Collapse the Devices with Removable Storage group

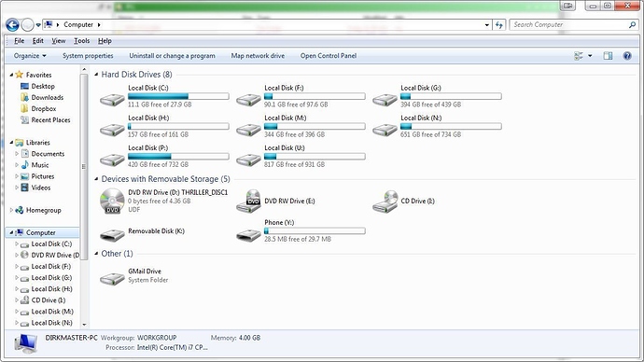pos(96,179)
